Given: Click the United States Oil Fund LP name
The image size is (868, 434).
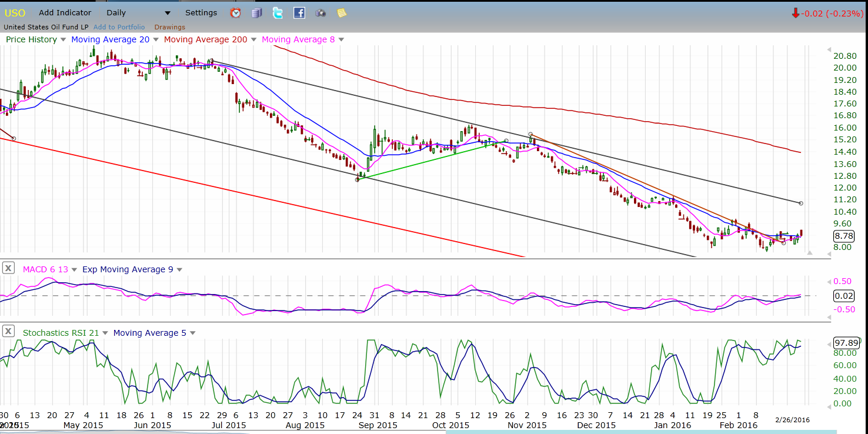Looking at the screenshot, I should [46, 27].
